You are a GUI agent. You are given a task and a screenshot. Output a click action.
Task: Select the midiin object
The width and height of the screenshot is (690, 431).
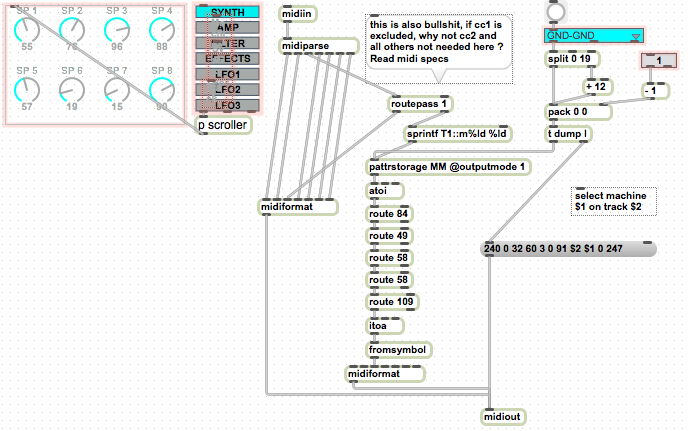pos(298,12)
